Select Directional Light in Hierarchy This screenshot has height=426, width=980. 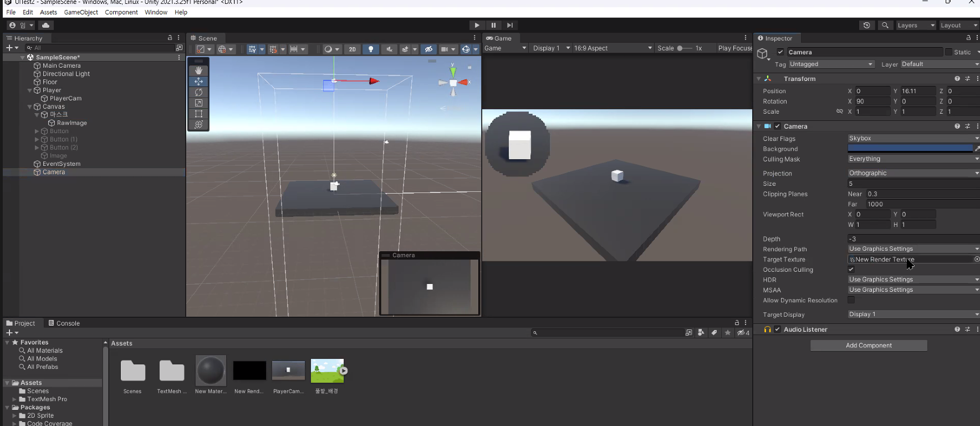(66, 74)
